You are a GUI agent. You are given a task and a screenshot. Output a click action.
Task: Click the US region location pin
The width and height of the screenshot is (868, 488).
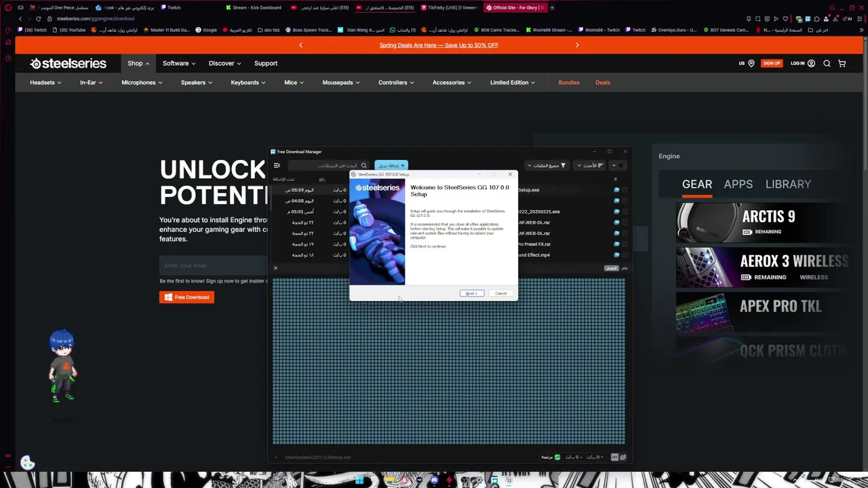point(751,63)
